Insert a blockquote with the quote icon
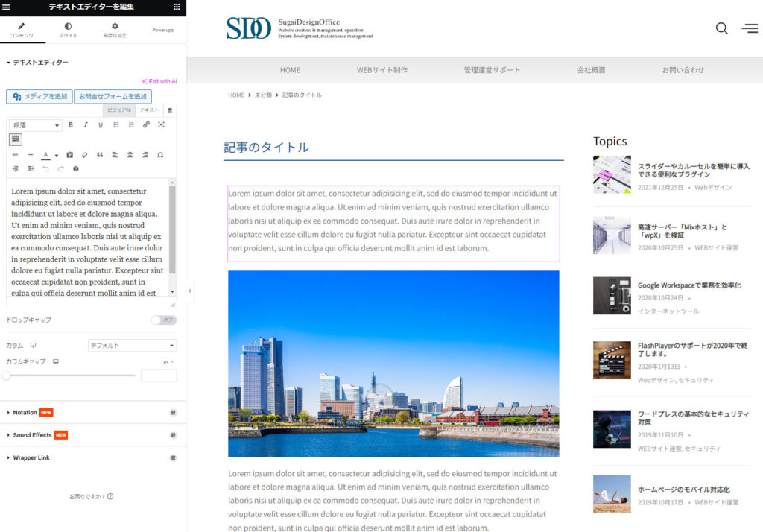Image resolution: width=763 pixels, height=532 pixels. (x=100, y=155)
